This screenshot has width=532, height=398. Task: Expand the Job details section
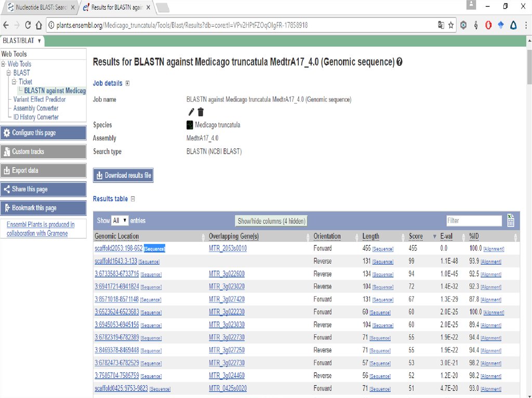pos(127,84)
